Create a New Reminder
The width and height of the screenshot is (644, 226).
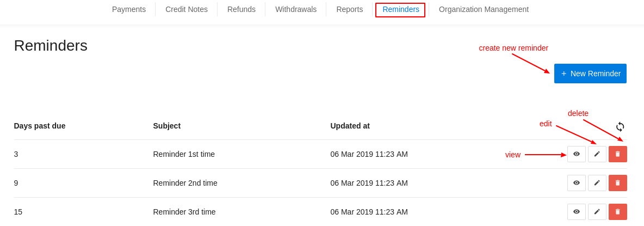pos(590,74)
